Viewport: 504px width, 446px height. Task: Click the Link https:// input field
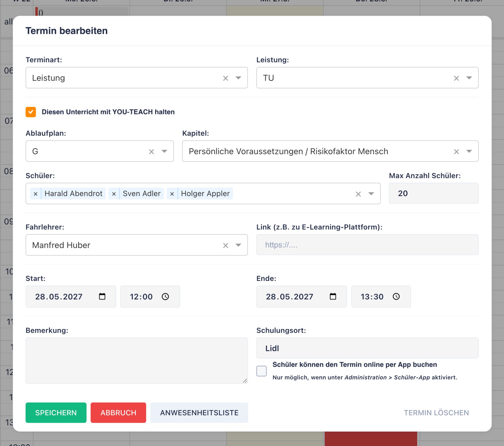click(367, 245)
